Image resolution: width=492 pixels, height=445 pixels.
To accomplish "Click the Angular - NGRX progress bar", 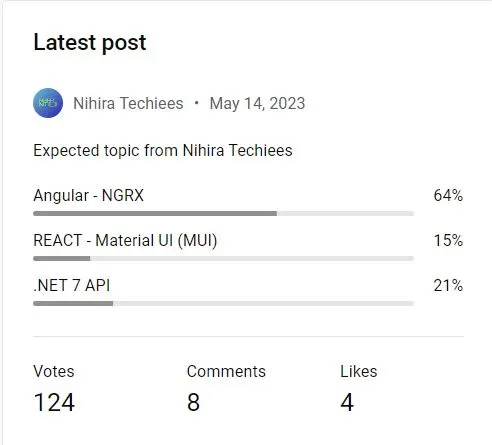I will (x=224, y=213).
